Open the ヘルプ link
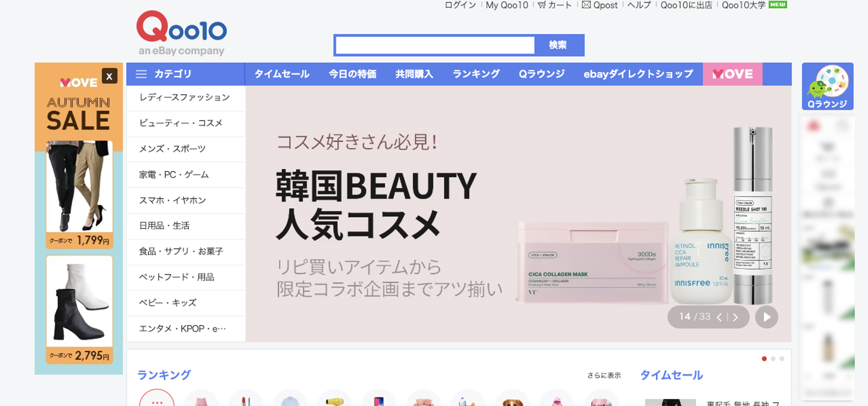Screen dimensions: 868x406 639,5
